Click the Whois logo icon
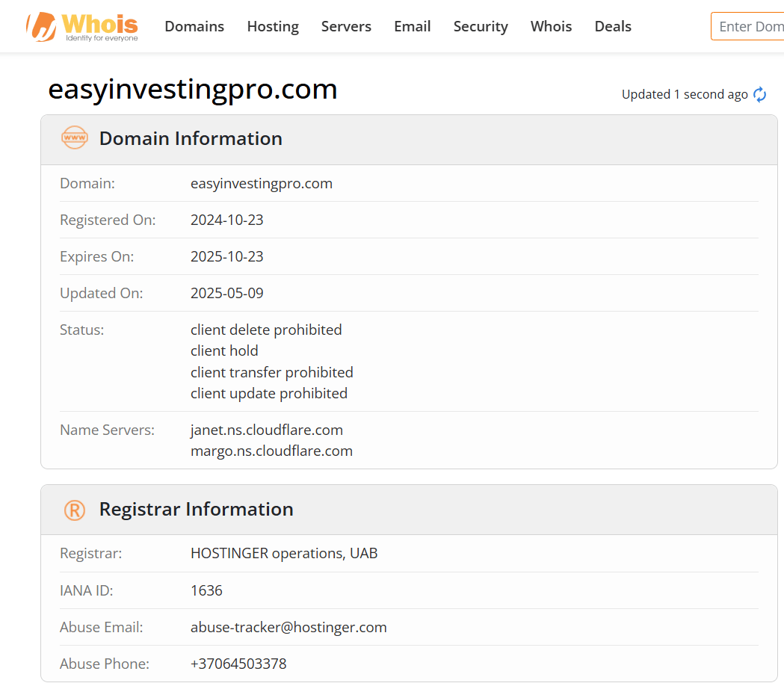 coord(82,26)
